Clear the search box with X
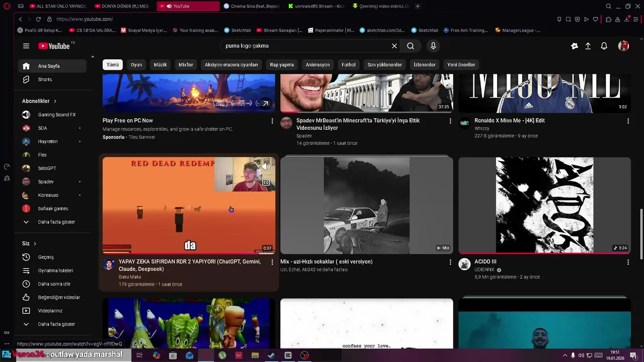Viewport: 644px width, 362px height. [394, 46]
